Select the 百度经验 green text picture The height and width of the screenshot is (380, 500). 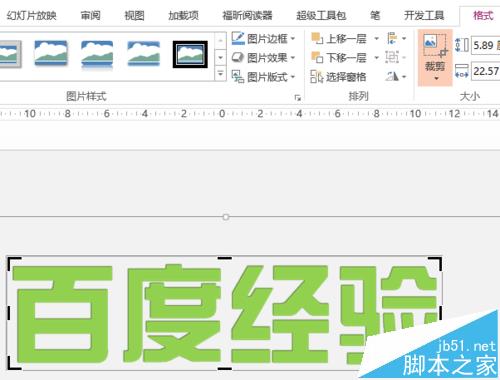(224, 313)
